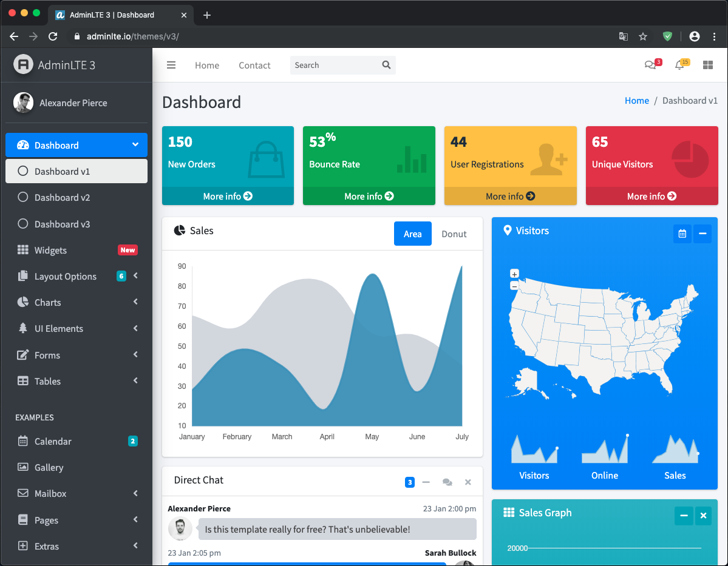Expand the Pages menu
The height and width of the screenshot is (566, 728).
point(77,520)
